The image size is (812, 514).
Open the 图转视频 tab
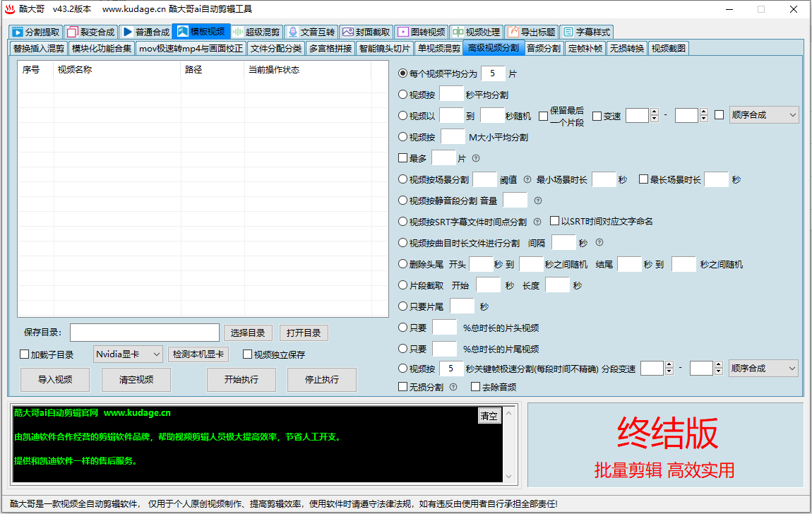(x=421, y=32)
